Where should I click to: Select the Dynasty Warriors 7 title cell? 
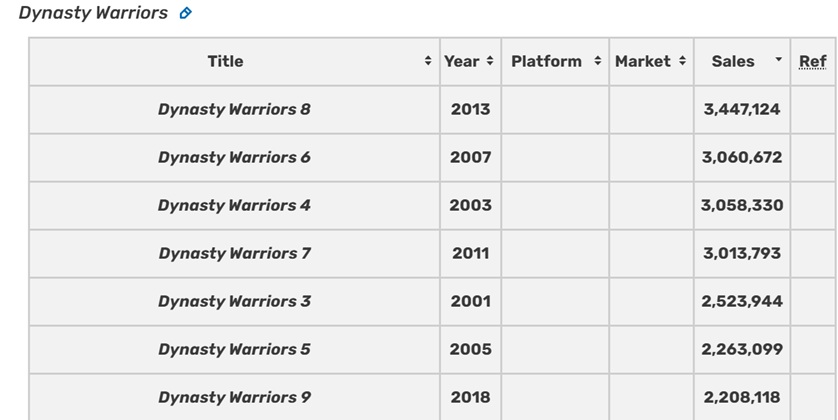coord(234,253)
